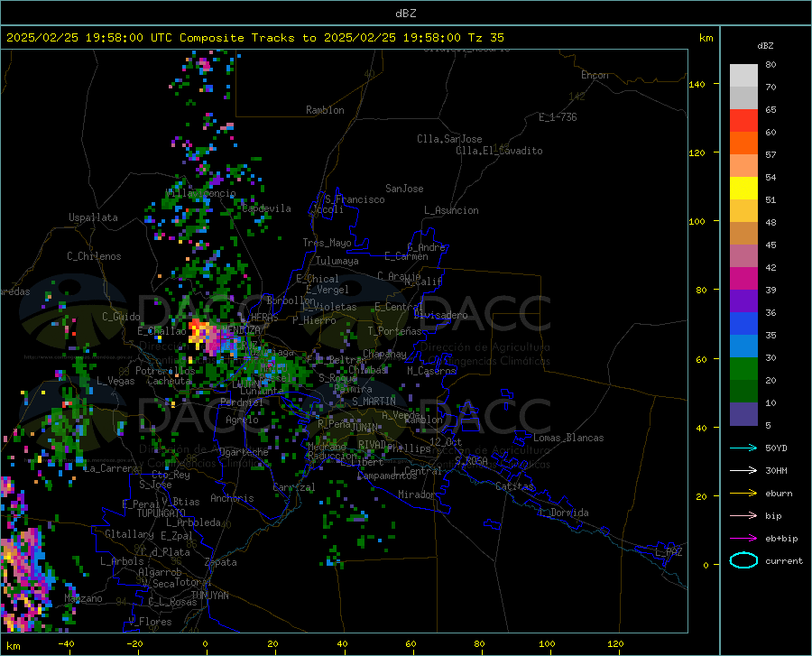Image resolution: width=812 pixels, height=656 pixels.
Task: Click the Ugarteche place label
Action: [244, 452]
